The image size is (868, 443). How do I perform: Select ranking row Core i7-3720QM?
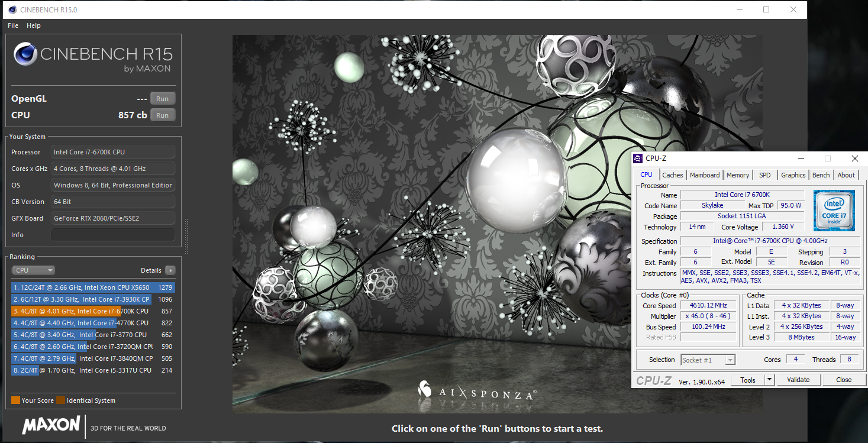[x=93, y=347]
